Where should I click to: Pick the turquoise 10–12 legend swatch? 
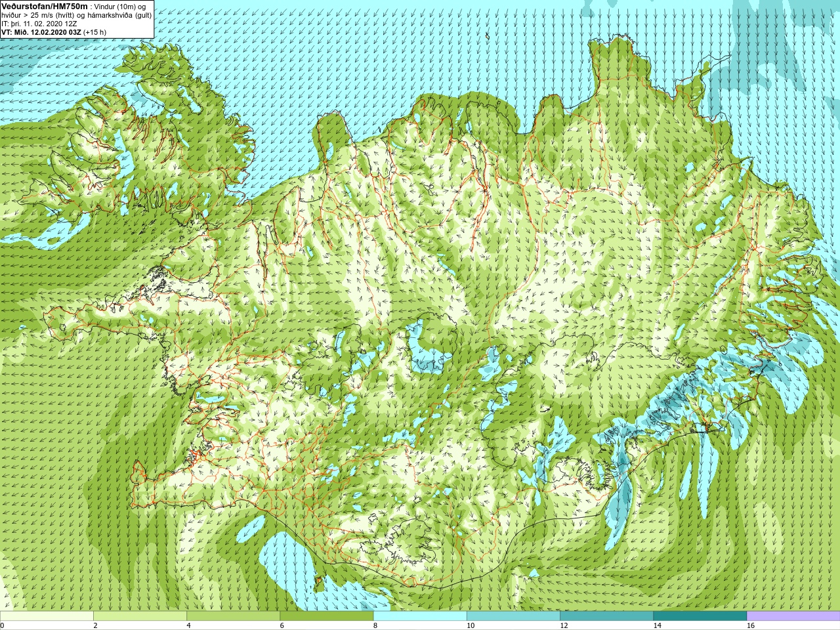point(513,616)
